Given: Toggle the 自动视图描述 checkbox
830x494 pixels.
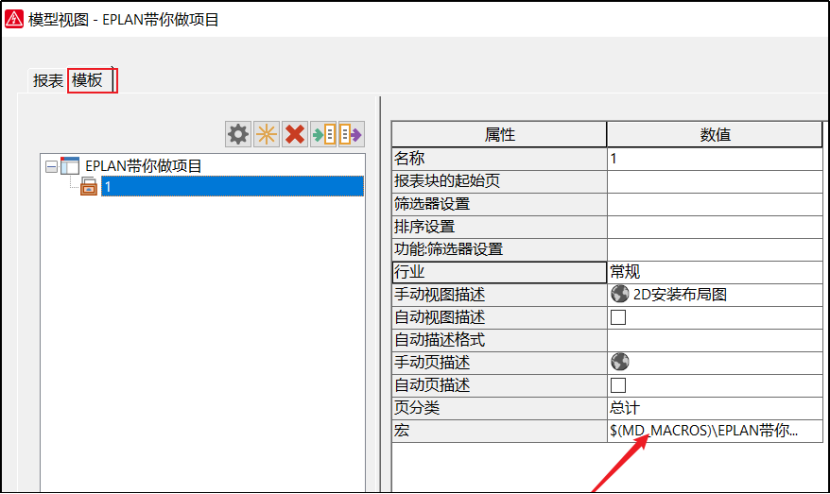Looking at the screenshot, I should (x=618, y=317).
